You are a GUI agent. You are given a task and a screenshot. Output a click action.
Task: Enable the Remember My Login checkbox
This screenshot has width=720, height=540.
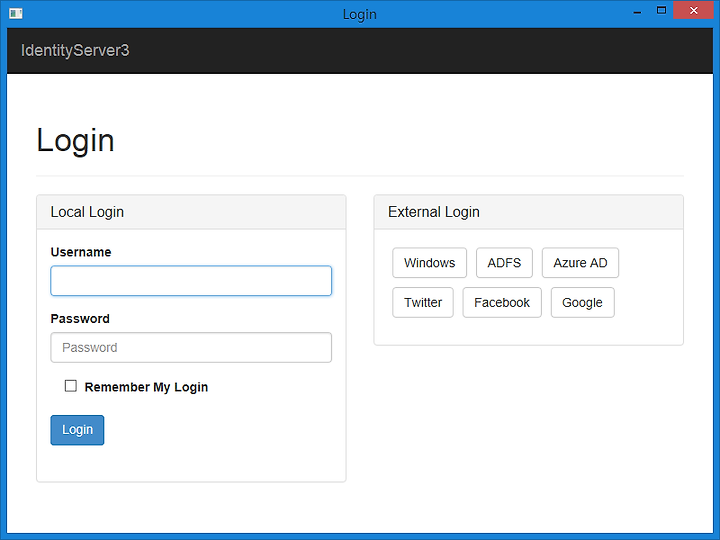[x=71, y=386]
